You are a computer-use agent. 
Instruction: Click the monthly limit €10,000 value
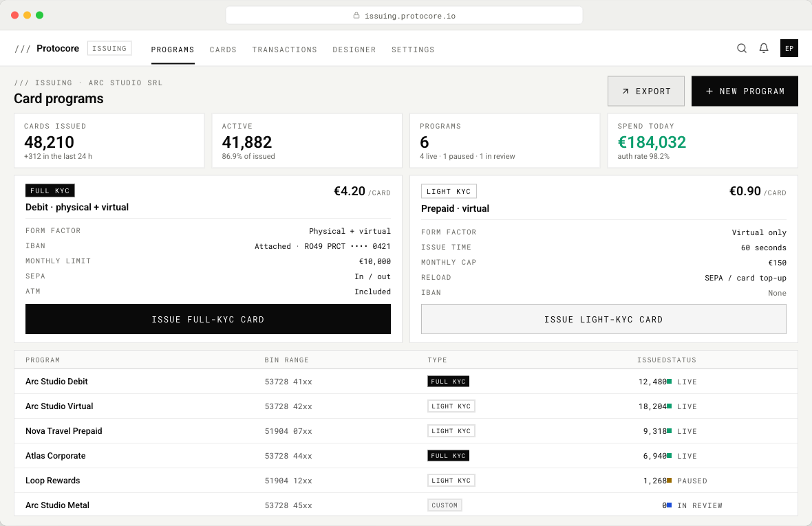[x=375, y=261]
